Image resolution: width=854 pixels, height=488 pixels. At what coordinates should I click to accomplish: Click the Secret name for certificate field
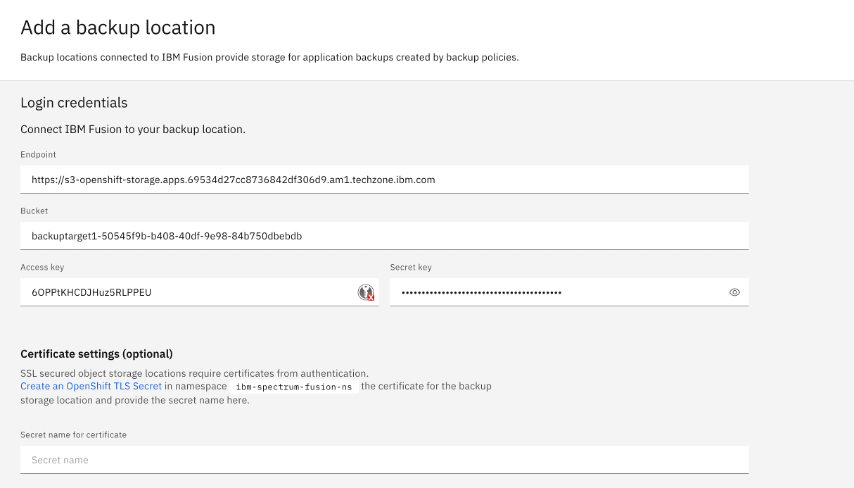(384, 460)
